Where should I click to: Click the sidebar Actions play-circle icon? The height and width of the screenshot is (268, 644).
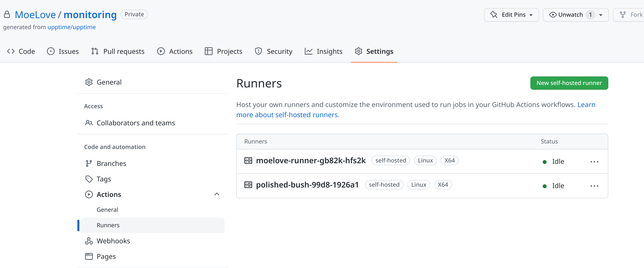pyautogui.click(x=89, y=194)
